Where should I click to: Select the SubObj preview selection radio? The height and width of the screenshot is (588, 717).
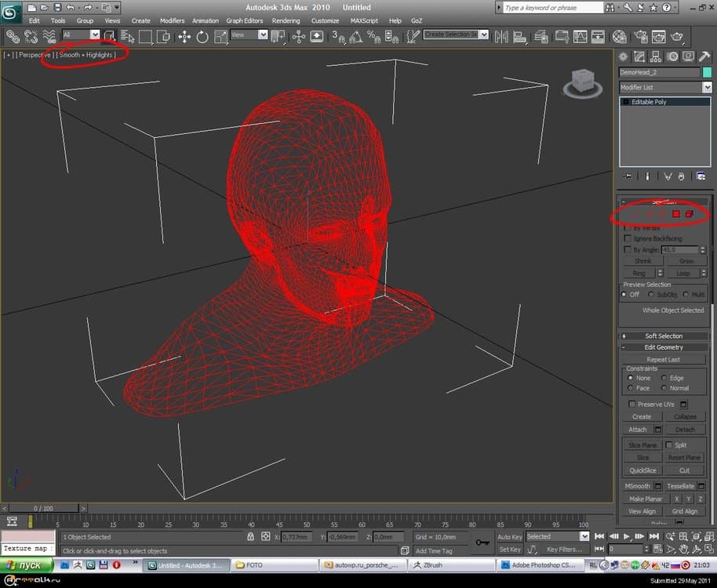coord(651,294)
